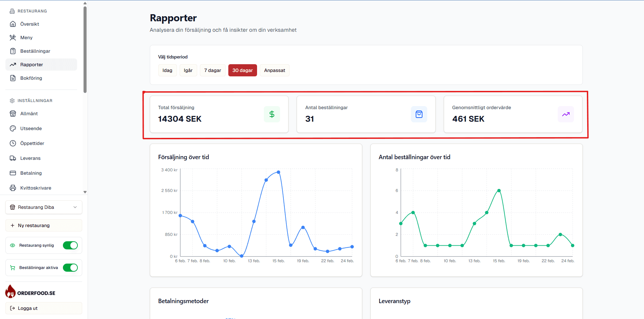Click the Översikt home icon in sidebar
Image resolution: width=644 pixels, height=319 pixels.
13,24
